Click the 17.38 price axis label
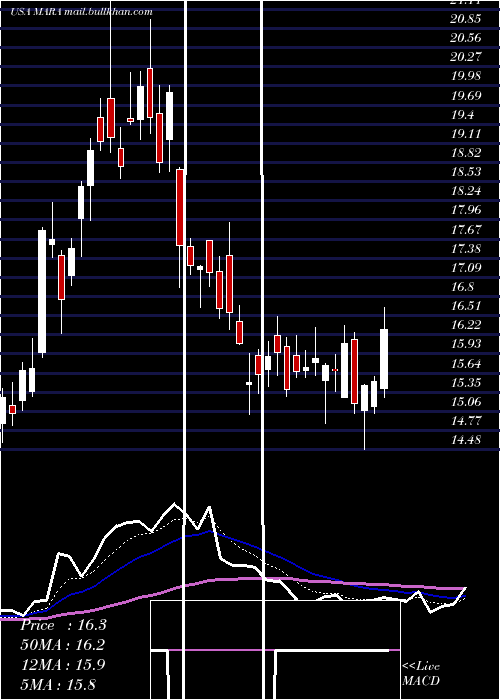 click(467, 249)
